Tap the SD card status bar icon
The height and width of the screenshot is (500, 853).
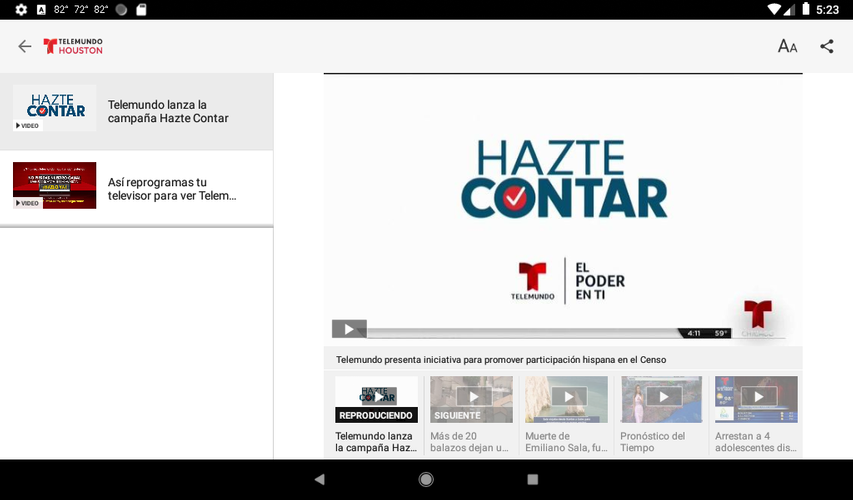pos(141,9)
